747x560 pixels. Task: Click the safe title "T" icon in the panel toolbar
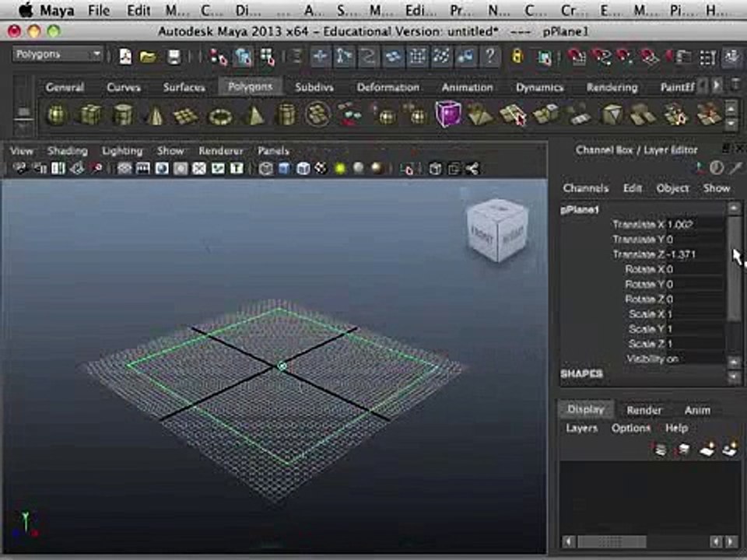point(237,169)
